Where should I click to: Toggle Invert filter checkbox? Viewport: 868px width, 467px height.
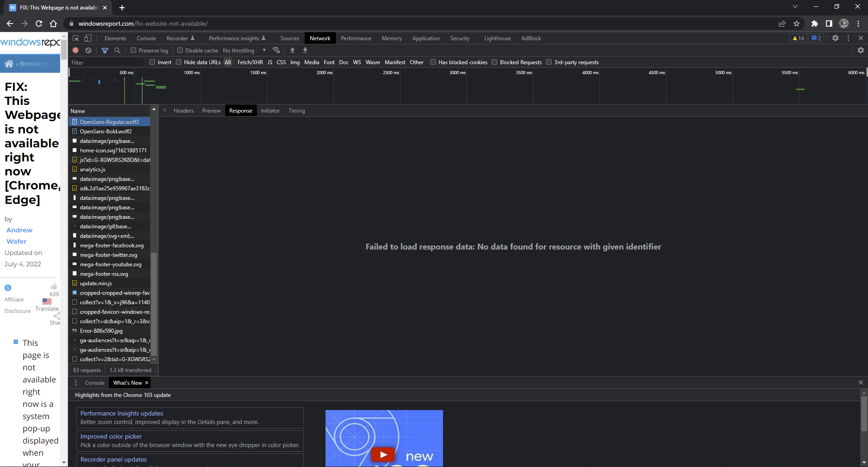click(x=152, y=62)
